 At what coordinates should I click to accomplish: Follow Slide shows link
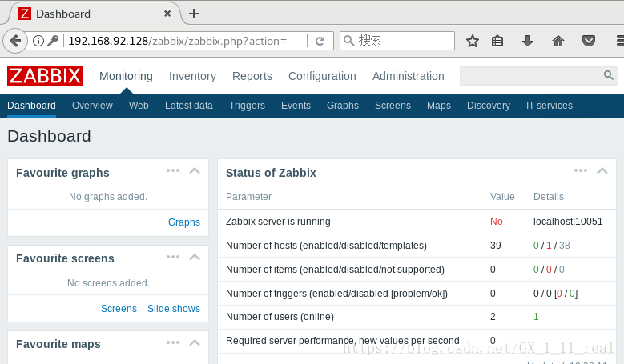(x=174, y=308)
